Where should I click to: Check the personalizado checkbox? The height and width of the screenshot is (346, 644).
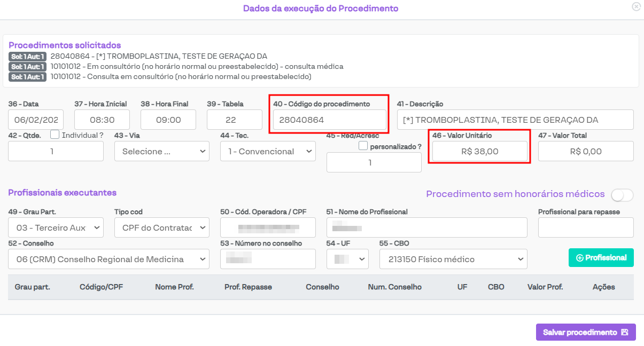[x=363, y=146]
